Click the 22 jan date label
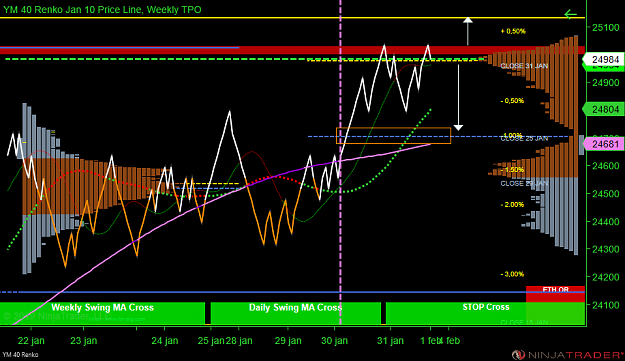 (31, 341)
